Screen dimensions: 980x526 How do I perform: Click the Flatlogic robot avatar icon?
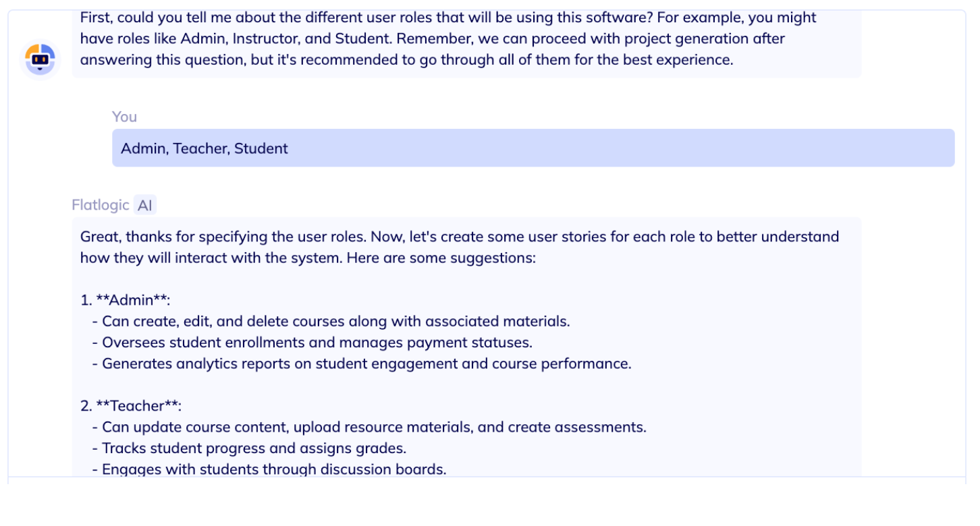point(40,59)
